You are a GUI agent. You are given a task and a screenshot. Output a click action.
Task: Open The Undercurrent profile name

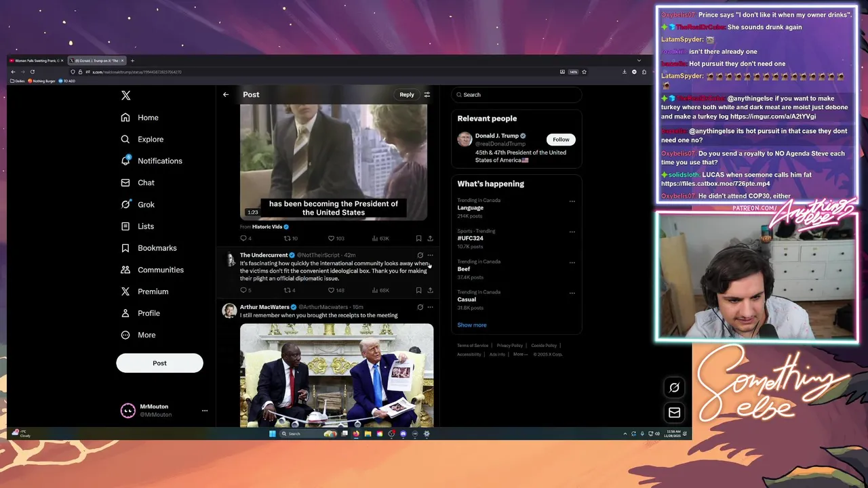pyautogui.click(x=264, y=255)
